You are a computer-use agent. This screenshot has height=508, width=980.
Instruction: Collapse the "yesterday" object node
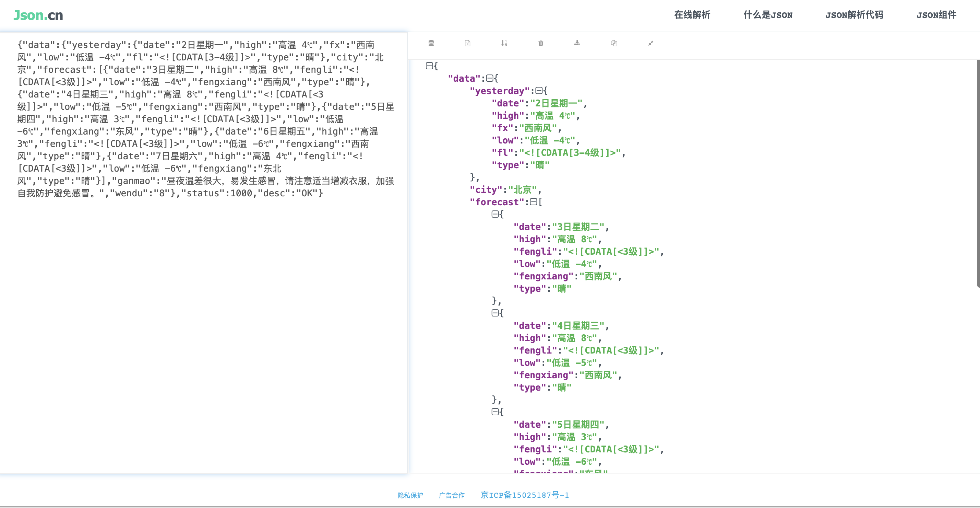(539, 91)
